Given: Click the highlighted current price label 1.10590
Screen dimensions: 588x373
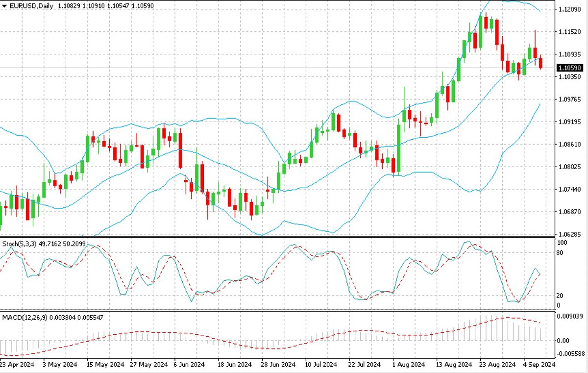Looking at the screenshot, I should click(569, 68).
